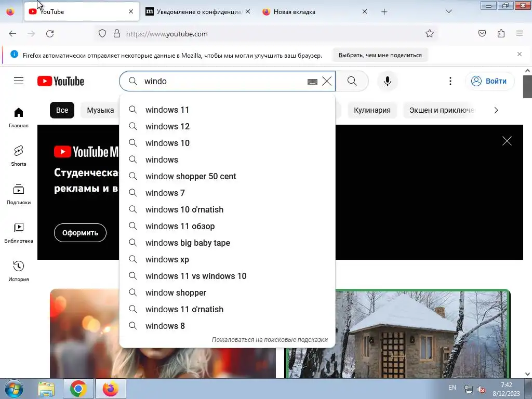The image size is (532, 399).
Task: Choose the plain "windows" suggestion
Action: [228, 160]
